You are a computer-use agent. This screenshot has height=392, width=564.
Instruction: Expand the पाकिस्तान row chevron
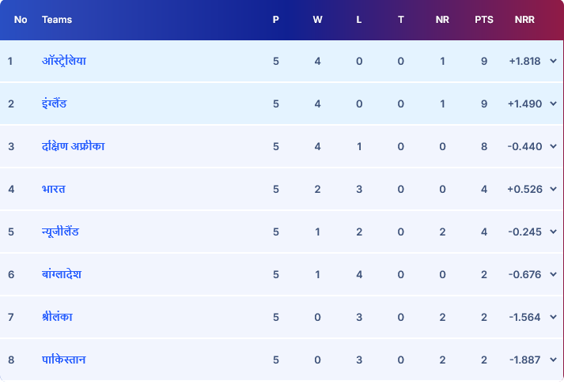pos(552,360)
